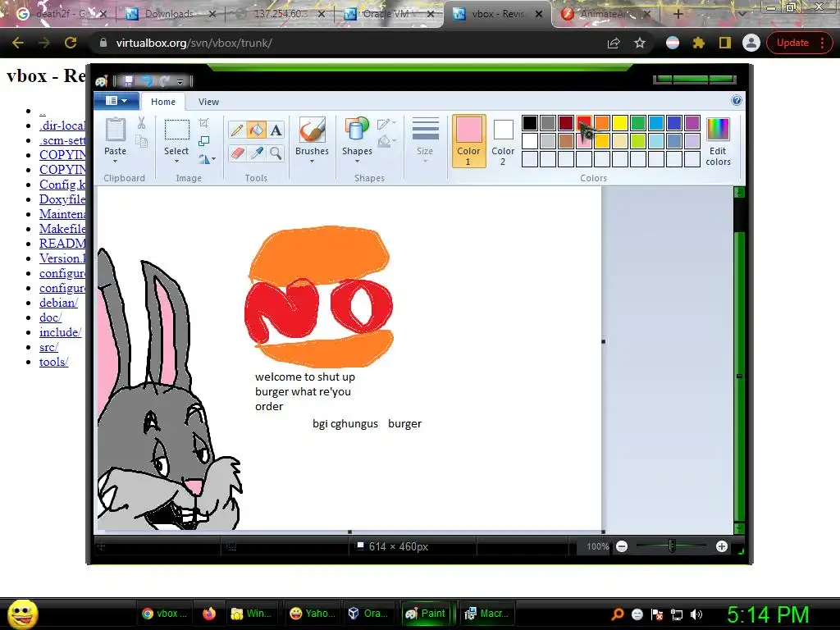Open the debian/ directory link
This screenshot has width=840, height=630.
click(58, 303)
